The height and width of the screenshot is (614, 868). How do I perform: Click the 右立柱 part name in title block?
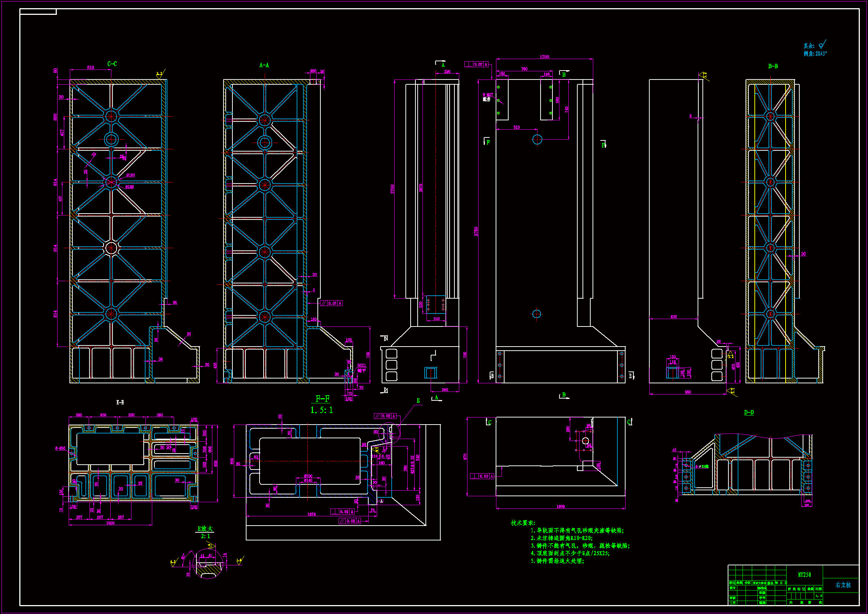[843, 585]
